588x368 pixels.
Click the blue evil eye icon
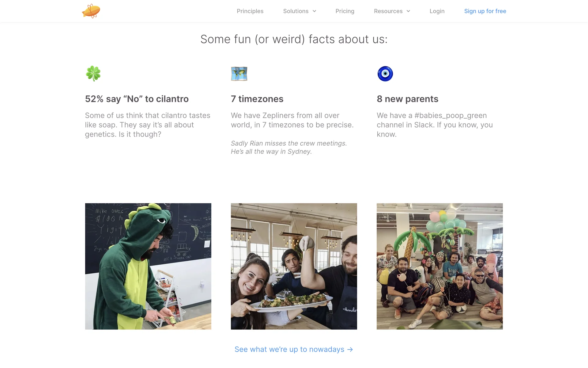385,74
